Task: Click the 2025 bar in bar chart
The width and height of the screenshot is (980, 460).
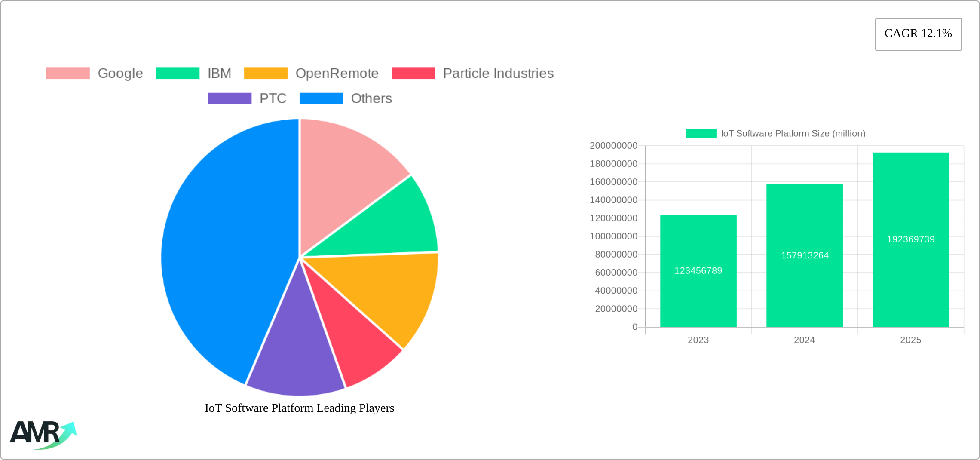Action: click(911, 239)
